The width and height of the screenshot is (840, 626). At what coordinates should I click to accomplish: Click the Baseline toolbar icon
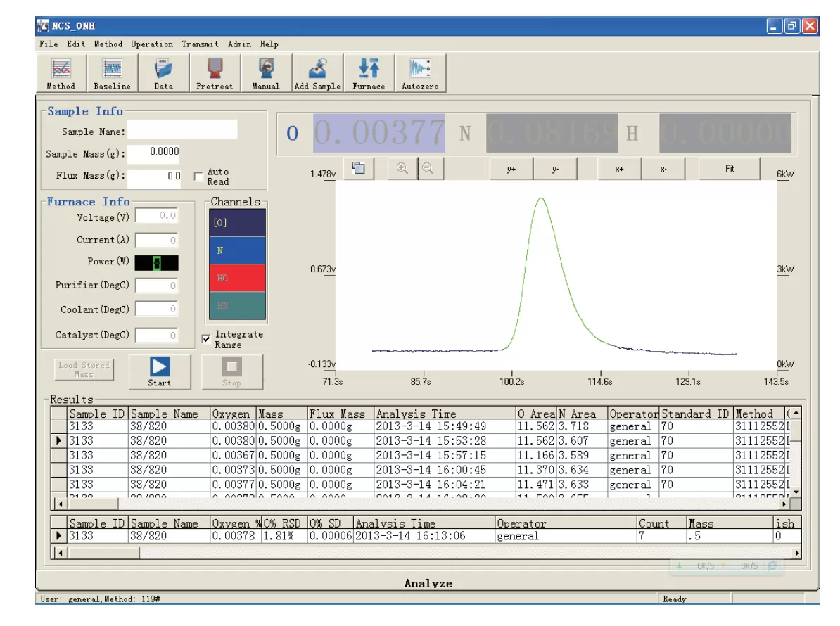113,74
